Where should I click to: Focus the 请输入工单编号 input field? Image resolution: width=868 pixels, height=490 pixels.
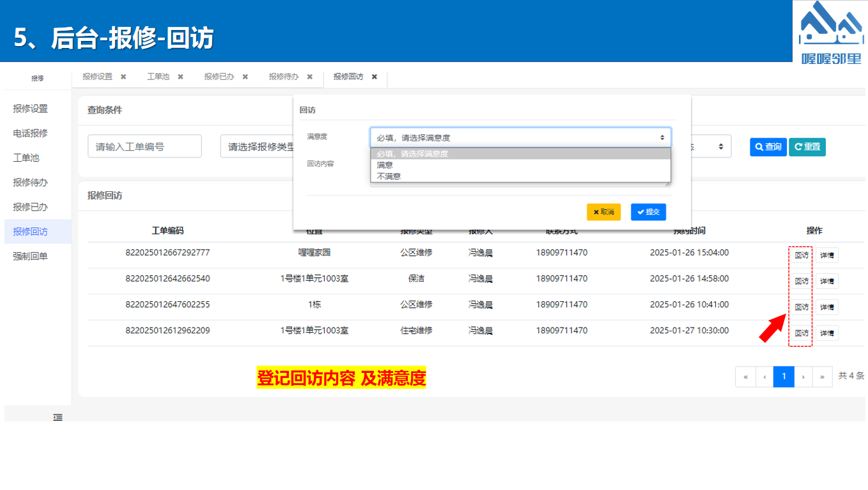click(144, 146)
